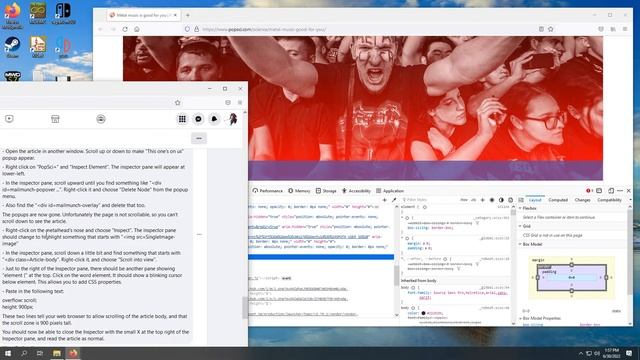640x360 pixels.
Task: Switch to the Performance devtools tab
Action: [268, 191]
